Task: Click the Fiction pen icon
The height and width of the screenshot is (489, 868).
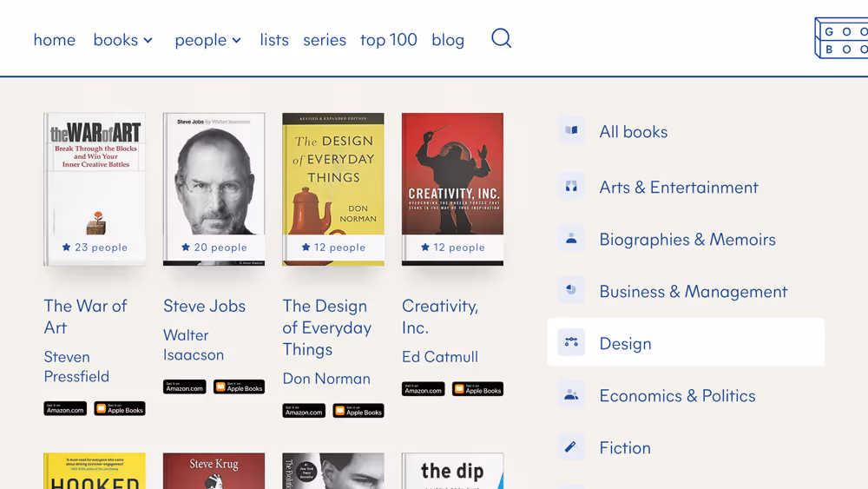Action: click(571, 447)
